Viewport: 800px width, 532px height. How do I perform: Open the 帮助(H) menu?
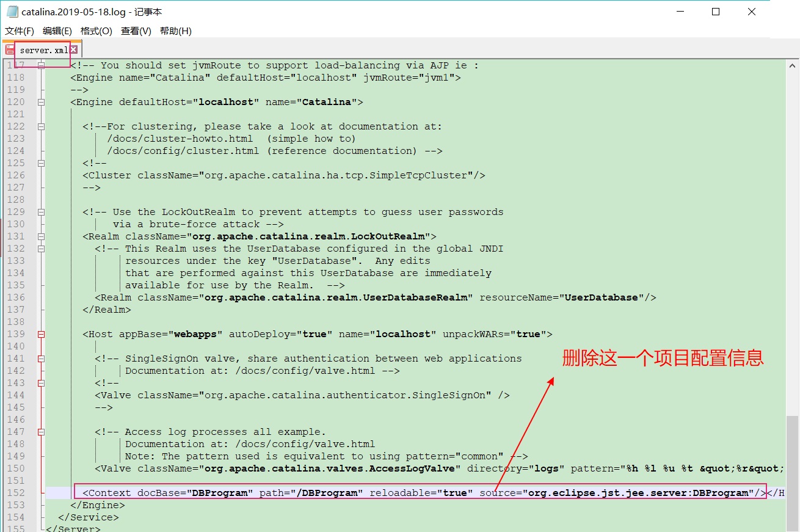(x=175, y=31)
